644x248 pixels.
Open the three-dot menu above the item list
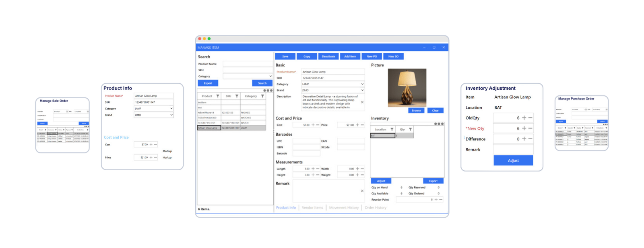point(268,91)
